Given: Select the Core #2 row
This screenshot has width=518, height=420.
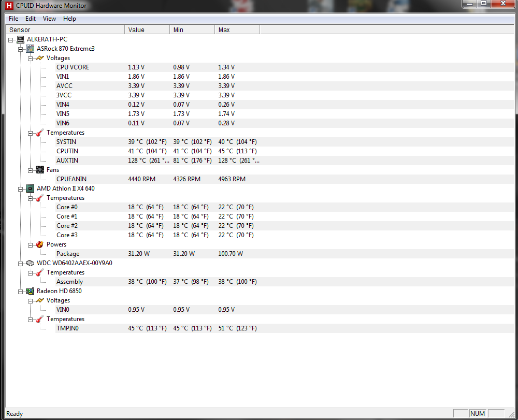Looking at the screenshot, I should tap(285, 226).
